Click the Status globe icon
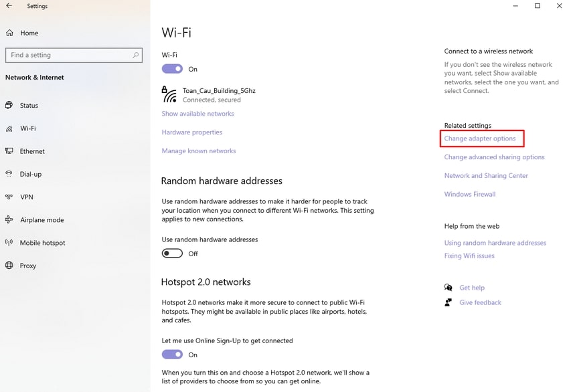The width and height of the screenshot is (569, 392). pos(9,106)
